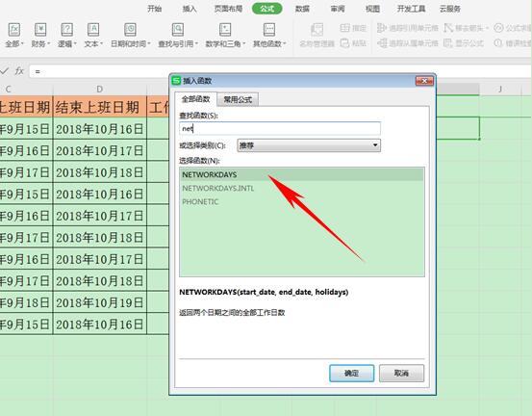532x416 pixels.
Task: Click the 查找函数 search input field
Action: [x=280, y=129]
